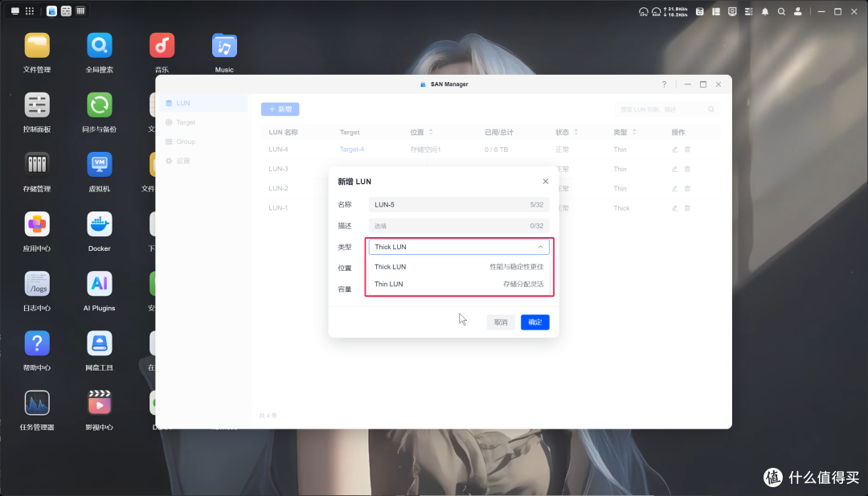Open the 任务管理器 desktop icon
868x496 pixels.
(x=37, y=403)
